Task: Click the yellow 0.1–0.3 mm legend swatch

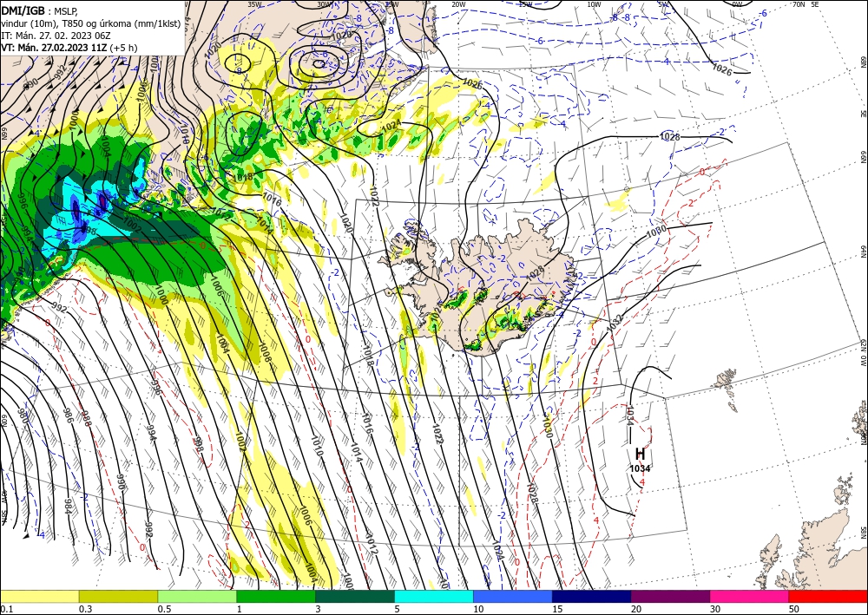Action: 39,596
